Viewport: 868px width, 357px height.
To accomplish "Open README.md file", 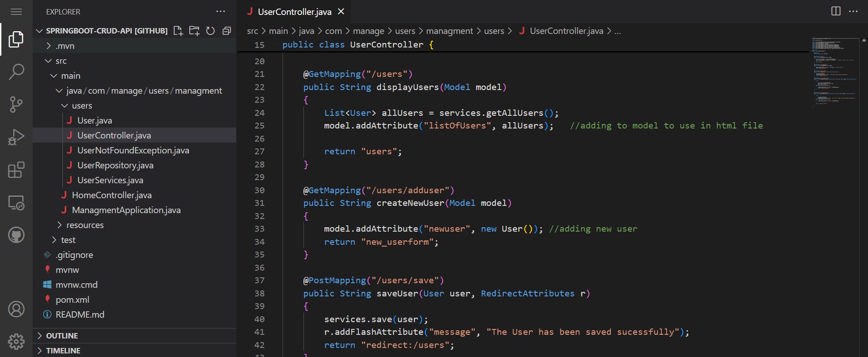I will click(134, 314).
